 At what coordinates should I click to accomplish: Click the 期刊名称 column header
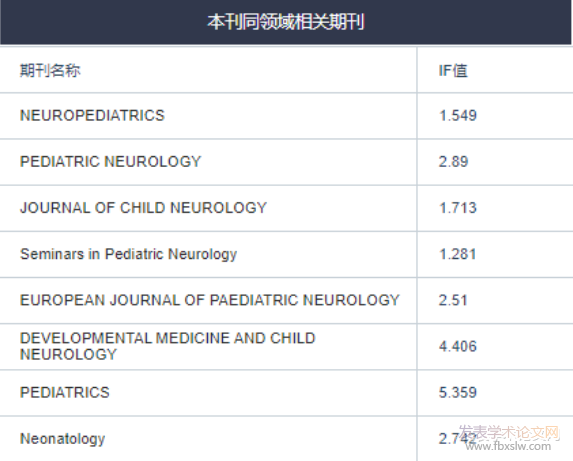coord(50,70)
